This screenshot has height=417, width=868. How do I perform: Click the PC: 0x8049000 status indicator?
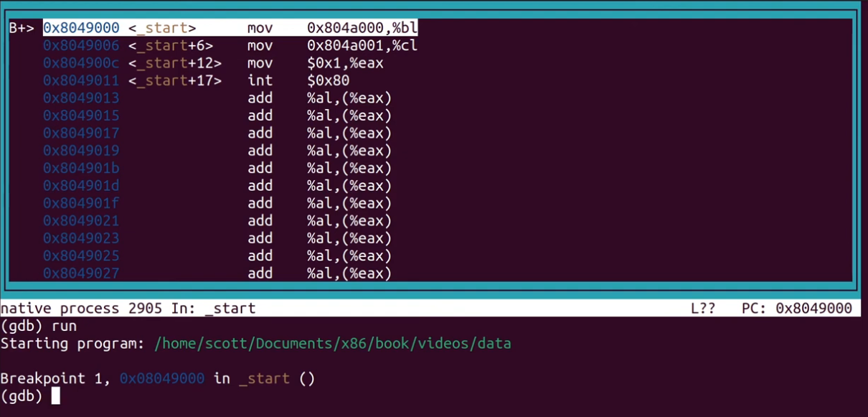click(x=796, y=309)
